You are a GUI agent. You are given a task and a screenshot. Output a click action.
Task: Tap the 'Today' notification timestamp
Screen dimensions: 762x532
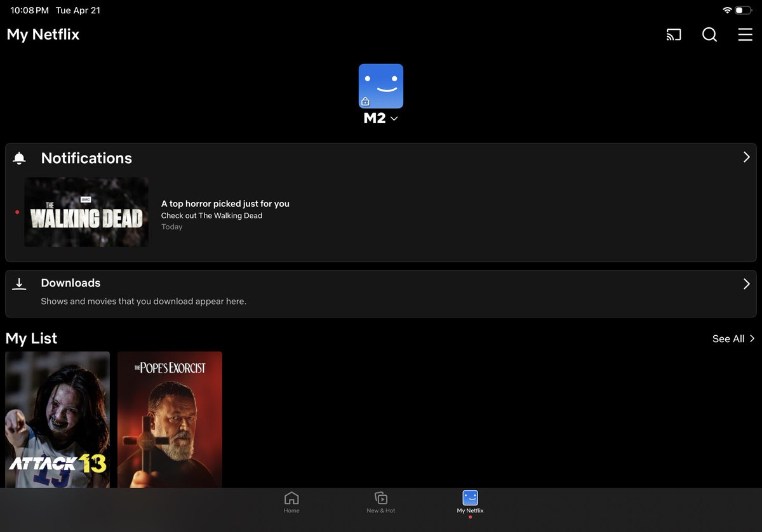pyautogui.click(x=171, y=227)
